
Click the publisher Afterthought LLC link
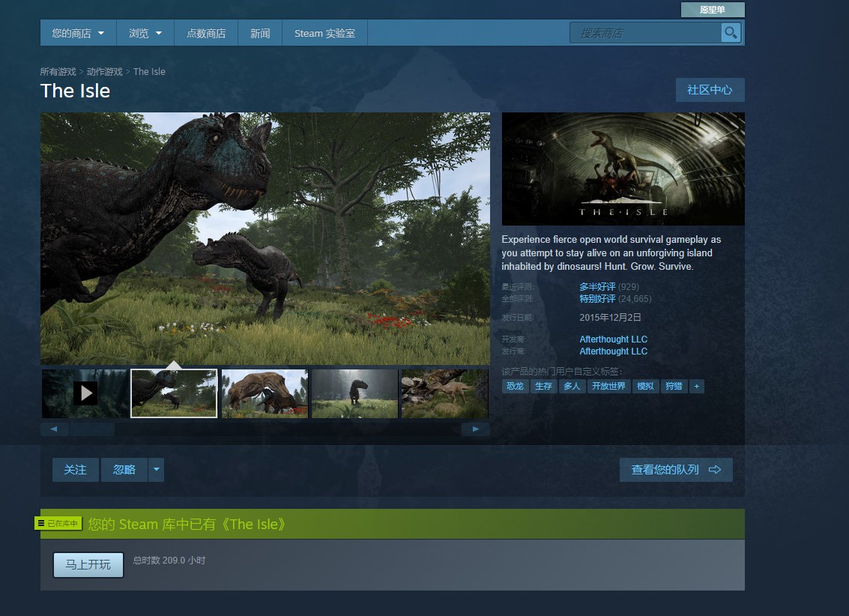tap(614, 351)
